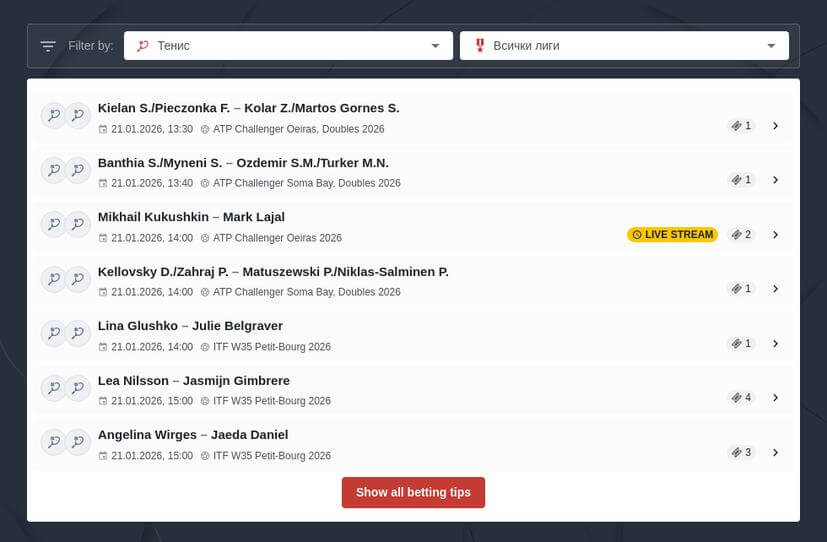This screenshot has height=542, width=827.
Task: Open the Тенис sport dropdown
Action: click(x=287, y=46)
